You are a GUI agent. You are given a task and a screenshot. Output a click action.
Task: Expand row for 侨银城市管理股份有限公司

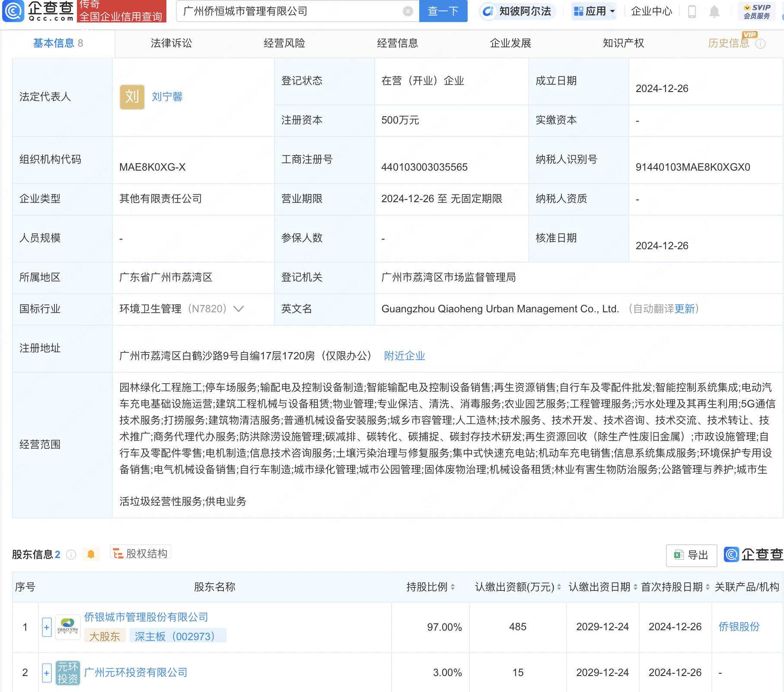47,627
